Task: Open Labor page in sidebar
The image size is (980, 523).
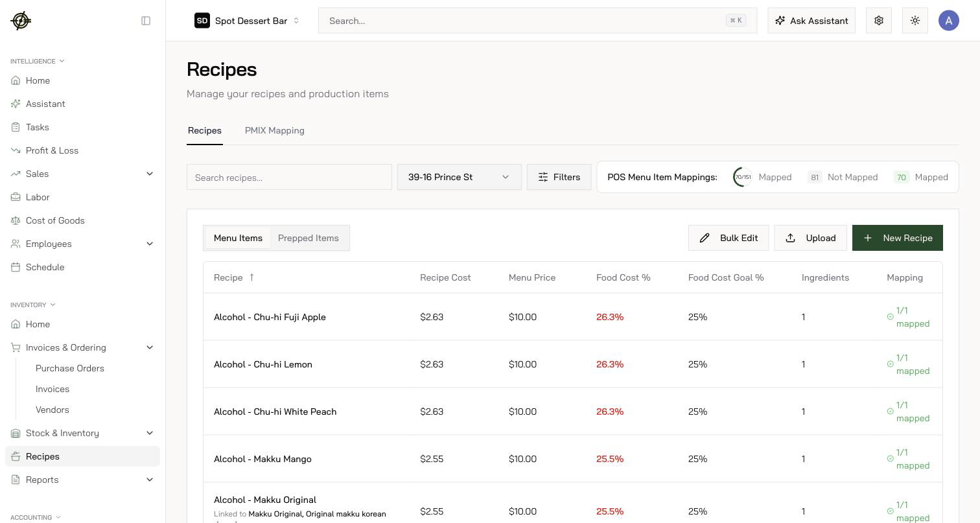Action: click(x=82, y=197)
